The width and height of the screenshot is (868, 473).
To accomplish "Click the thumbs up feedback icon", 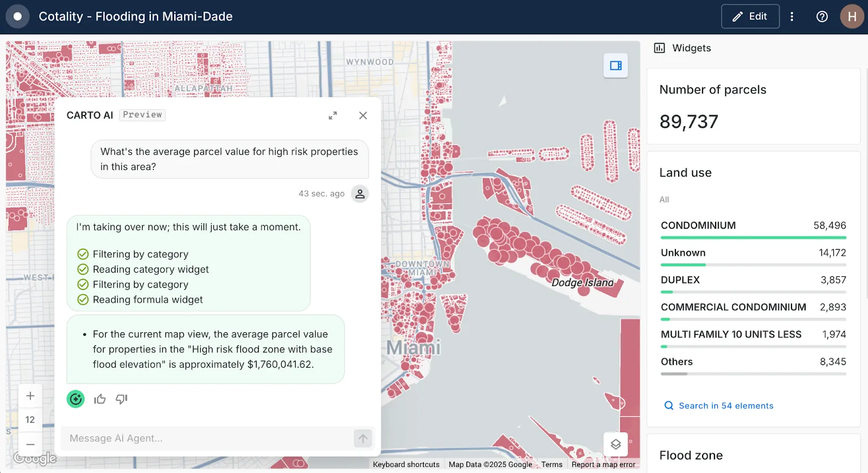I will [100, 400].
